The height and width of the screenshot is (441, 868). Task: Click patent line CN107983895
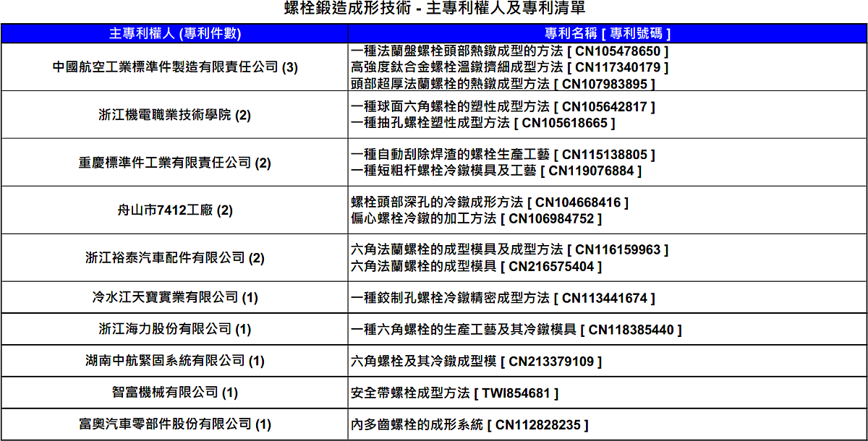coord(503,83)
